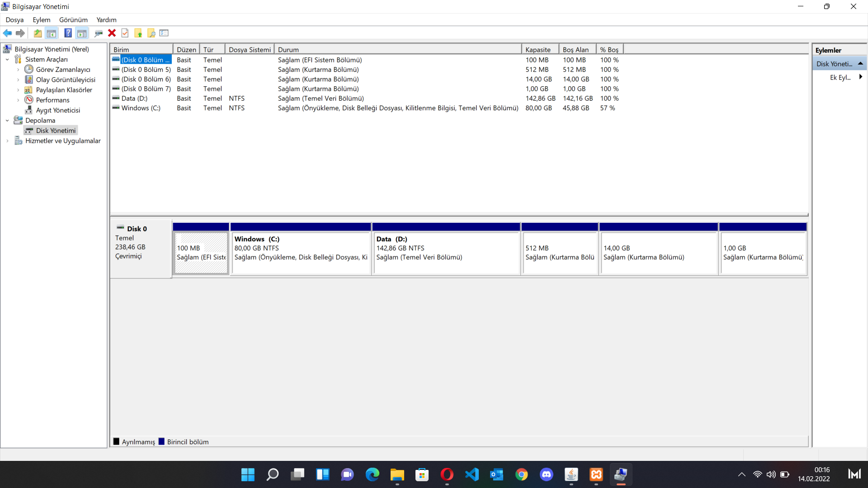The image size is (868, 488).
Task: Select the Data (D:) partition block
Action: tap(446, 249)
